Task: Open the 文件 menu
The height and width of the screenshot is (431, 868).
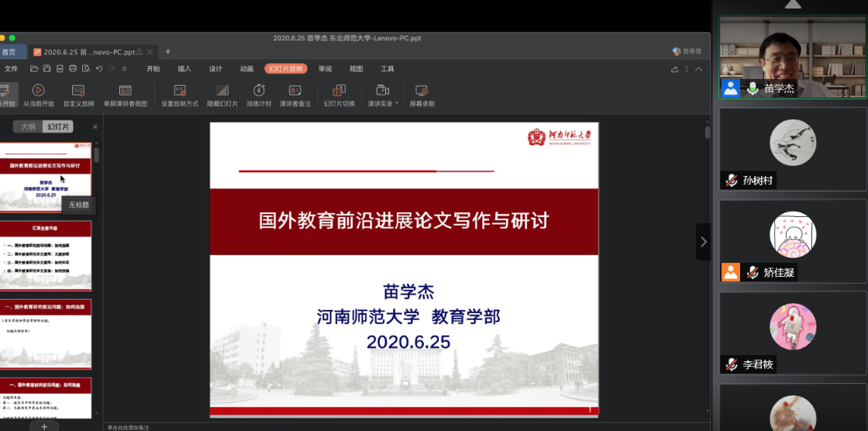Action: [11, 69]
